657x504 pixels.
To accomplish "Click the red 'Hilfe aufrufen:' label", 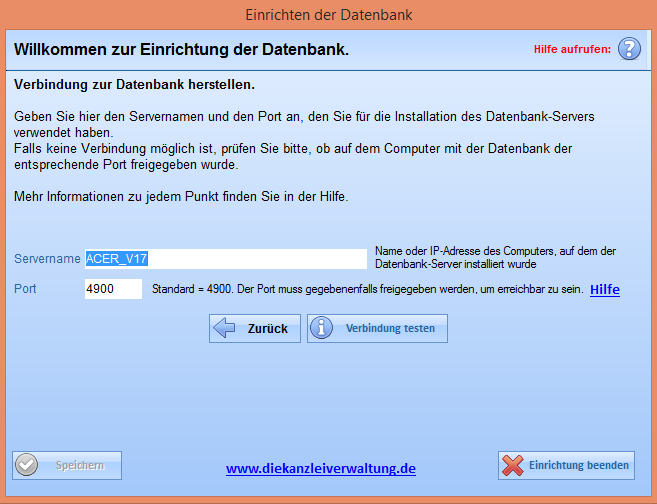I will pyautogui.click(x=572, y=49).
